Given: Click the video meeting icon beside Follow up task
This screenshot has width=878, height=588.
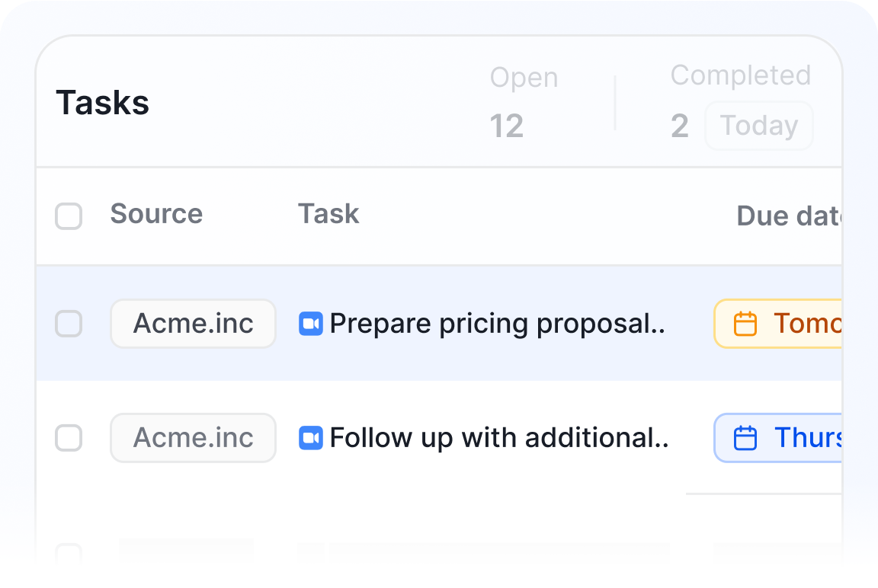Looking at the screenshot, I should pyautogui.click(x=311, y=438).
